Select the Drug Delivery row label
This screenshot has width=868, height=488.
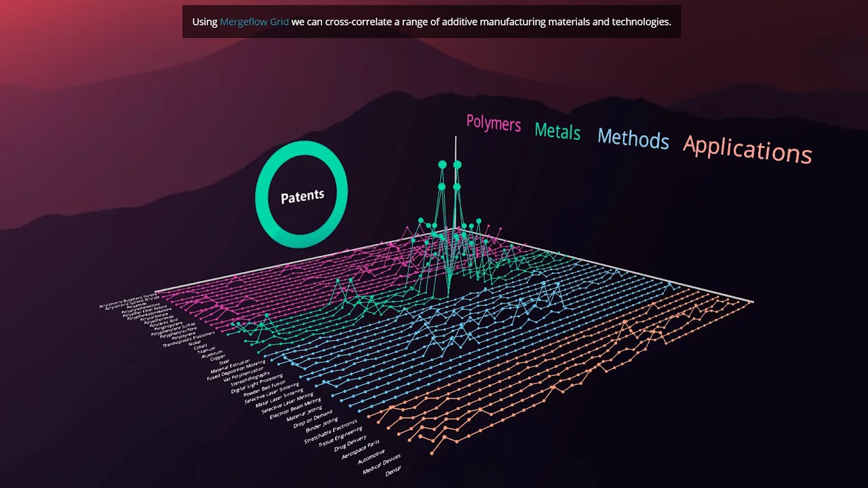[x=350, y=444]
